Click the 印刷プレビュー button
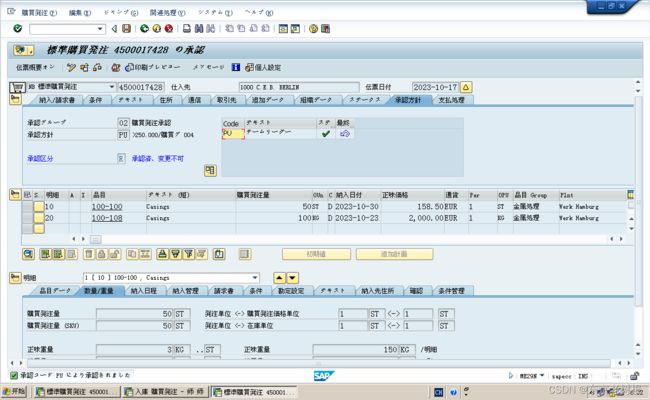Image resolution: width=650 pixels, height=400 pixels. click(153, 67)
